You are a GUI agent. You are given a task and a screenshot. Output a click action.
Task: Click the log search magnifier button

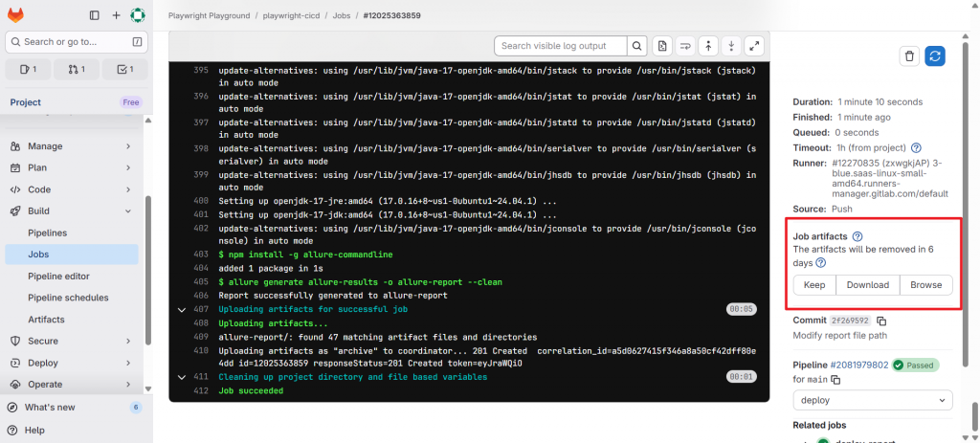[636, 46]
